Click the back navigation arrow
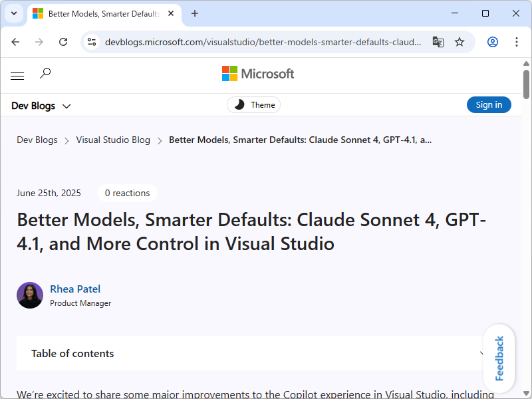This screenshot has width=532, height=399. (x=15, y=41)
